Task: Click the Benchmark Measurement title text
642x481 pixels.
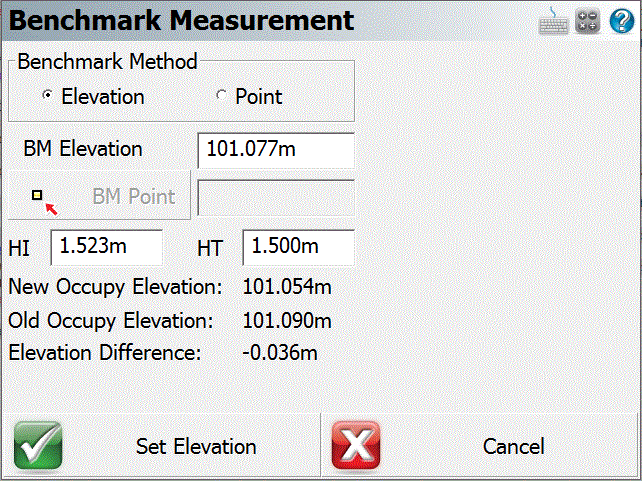Action: 181,20
